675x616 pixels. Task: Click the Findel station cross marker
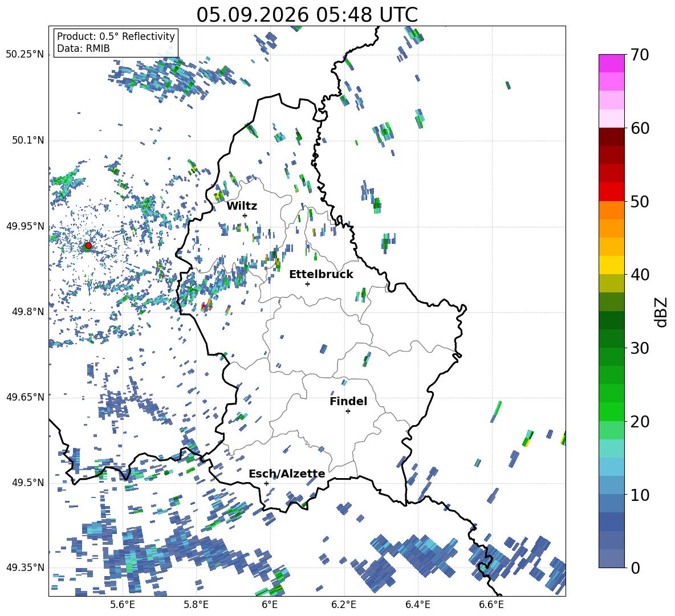click(x=348, y=411)
